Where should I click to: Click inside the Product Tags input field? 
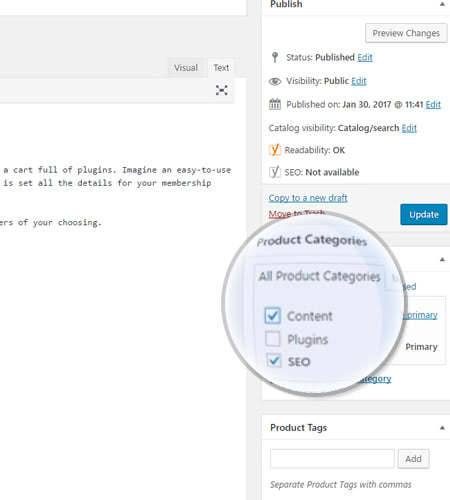(332, 459)
